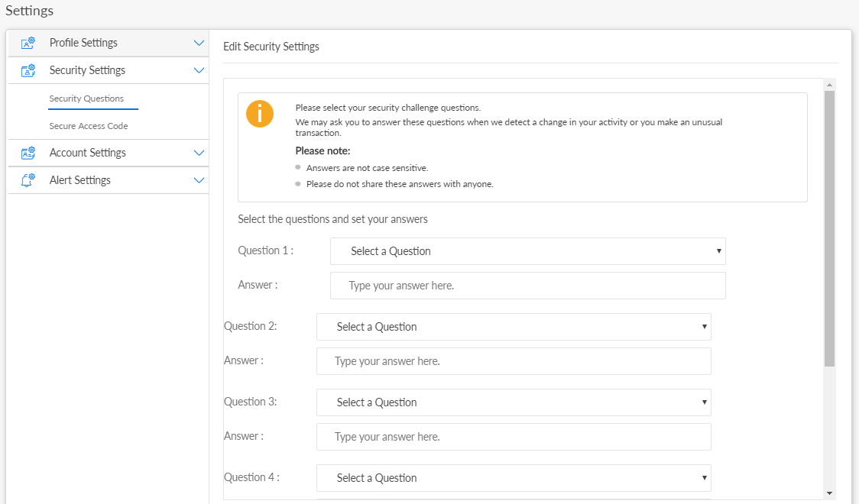
Task: Open Secure Access Code submenu item
Action: (89, 126)
